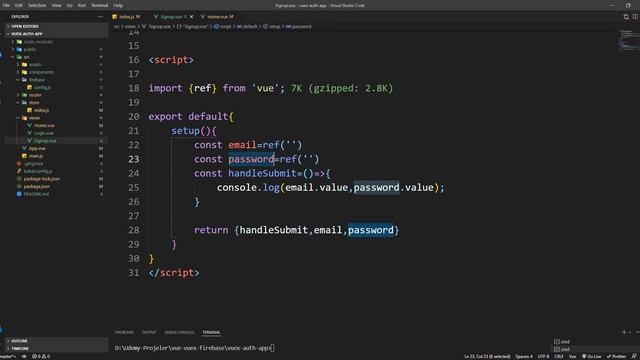Image resolution: width=640 pixels, height=360 pixels.
Task: Expand the router folder
Action: click(x=35, y=95)
